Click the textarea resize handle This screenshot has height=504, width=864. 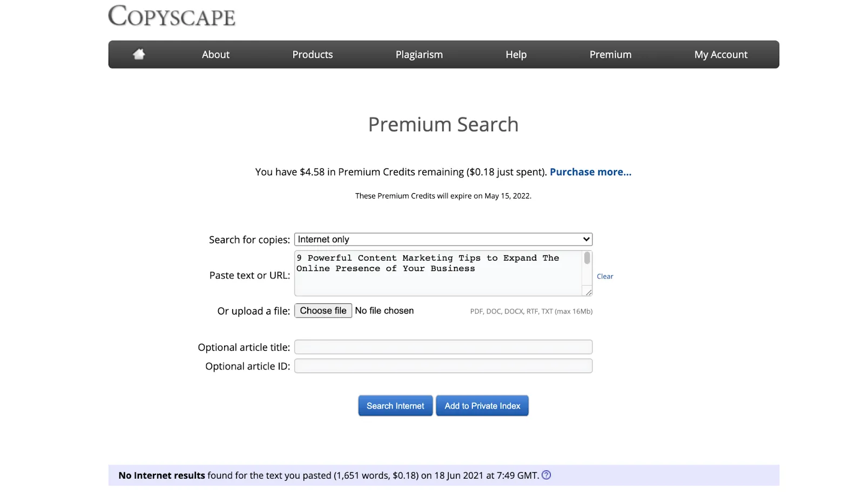coord(589,292)
